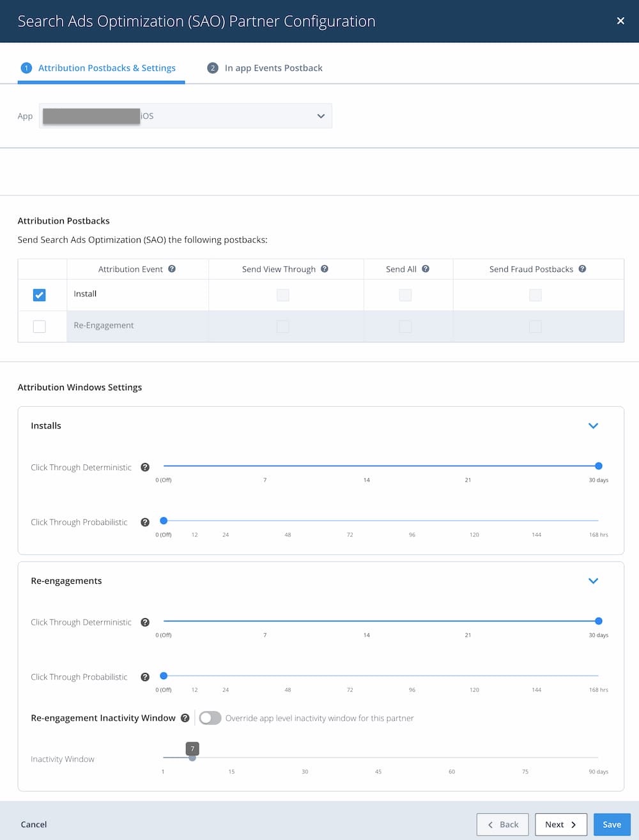Collapse the Re-engagements section
The height and width of the screenshot is (840, 639).
(593, 581)
